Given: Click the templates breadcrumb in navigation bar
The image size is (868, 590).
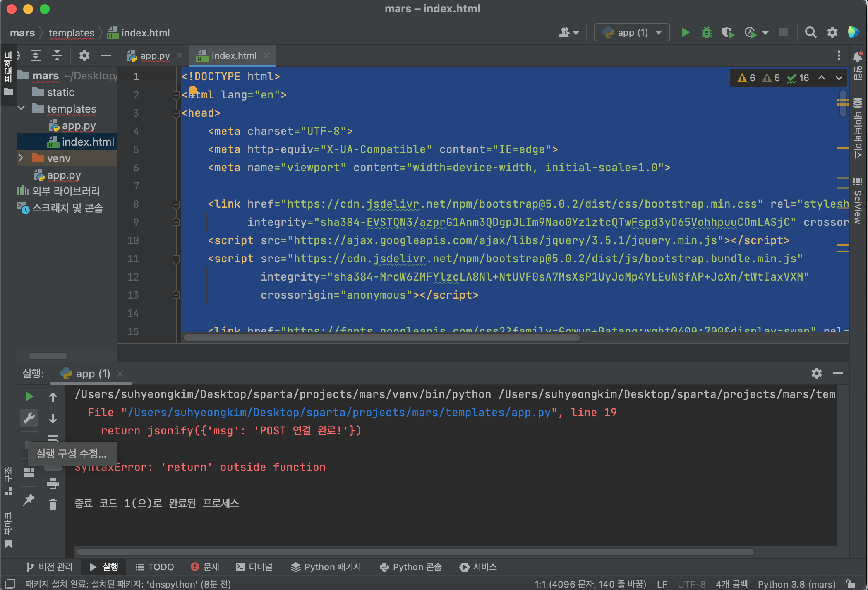Looking at the screenshot, I should [x=71, y=33].
